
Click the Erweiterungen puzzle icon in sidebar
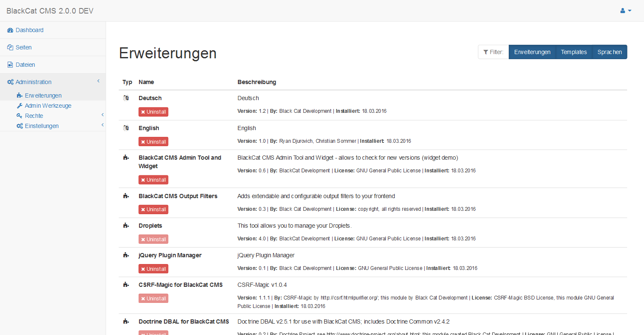click(x=19, y=95)
